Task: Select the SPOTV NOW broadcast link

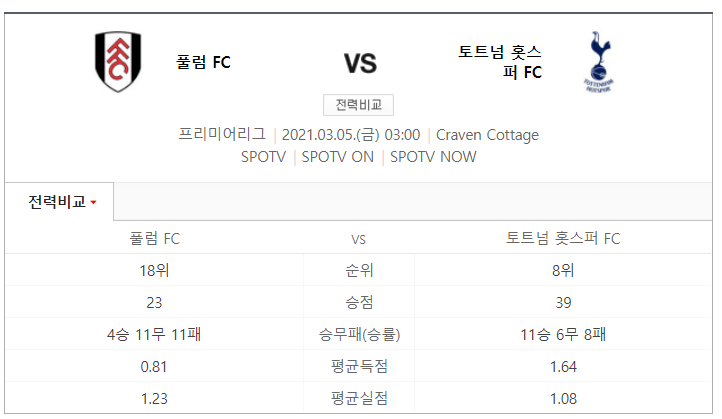Action: pyautogui.click(x=433, y=157)
